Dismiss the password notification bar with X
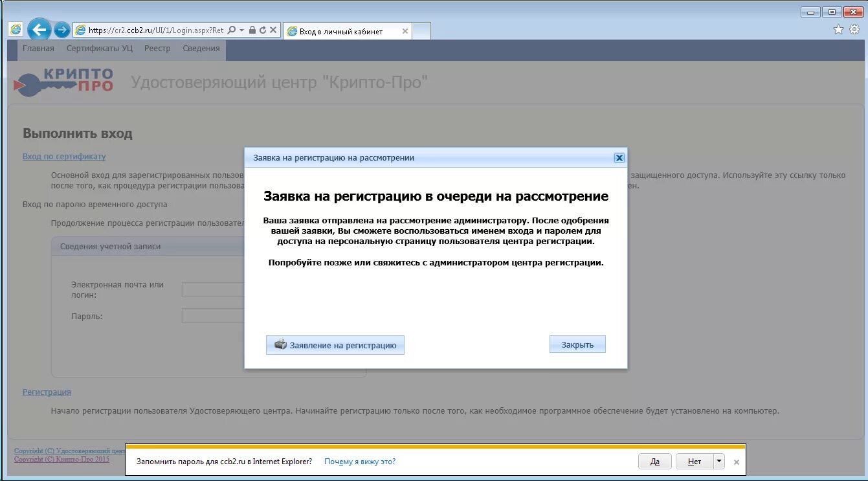The image size is (868, 481). (736, 462)
